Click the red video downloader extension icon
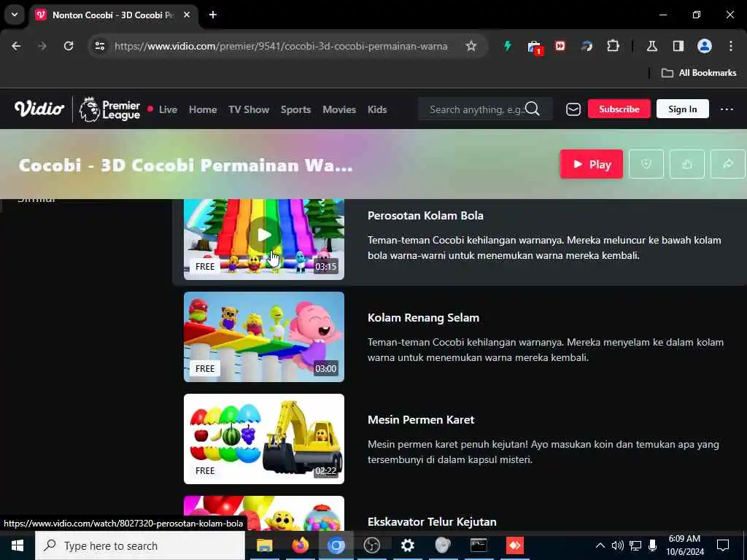 [560, 46]
